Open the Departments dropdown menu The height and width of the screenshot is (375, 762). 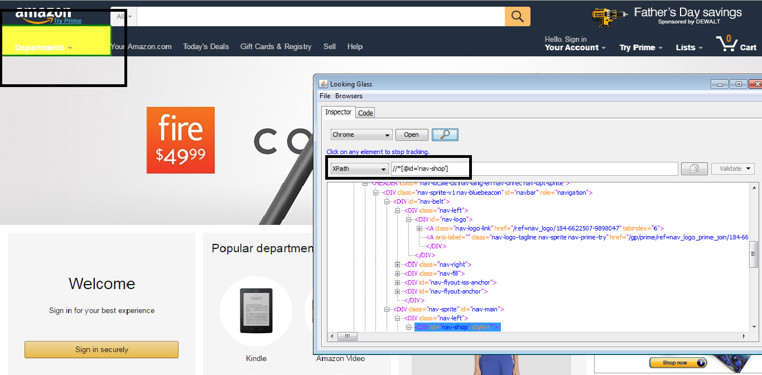coord(44,48)
